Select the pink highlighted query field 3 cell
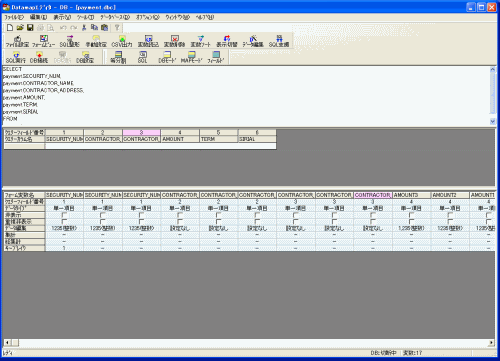This screenshot has height=361, width=500. [x=142, y=132]
